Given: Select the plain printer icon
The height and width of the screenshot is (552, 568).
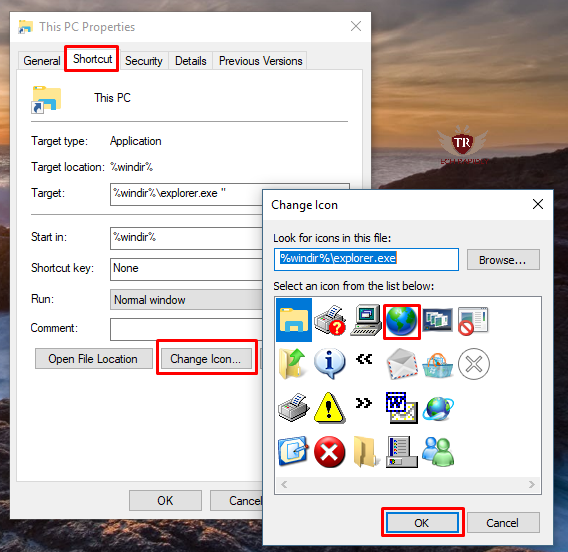Looking at the screenshot, I should [293, 407].
